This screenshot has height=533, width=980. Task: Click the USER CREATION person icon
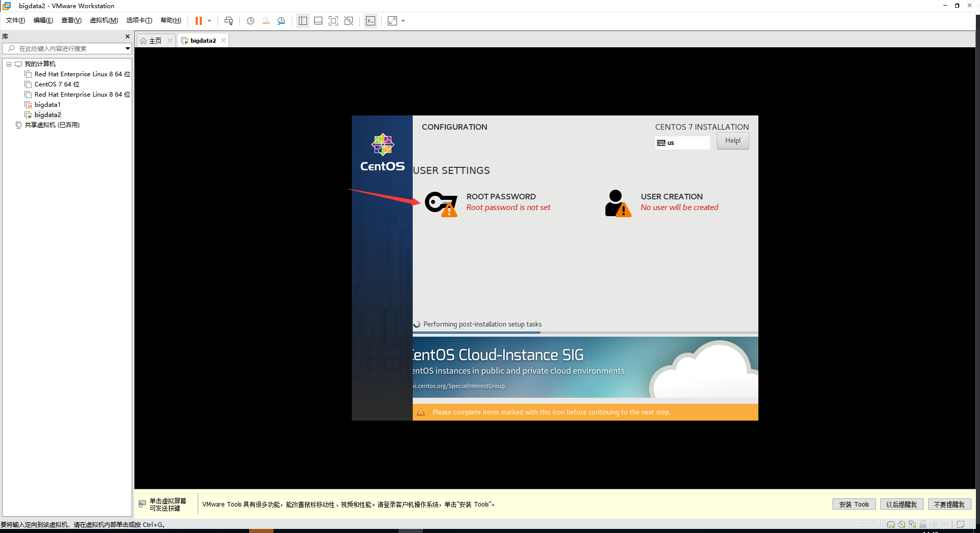(x=618, y=203)
